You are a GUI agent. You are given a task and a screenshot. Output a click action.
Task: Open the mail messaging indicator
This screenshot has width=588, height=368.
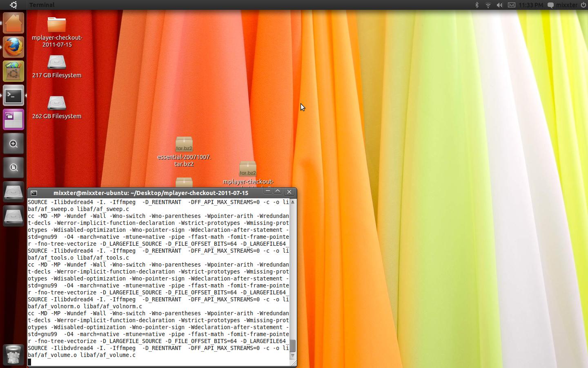coord(511,5)
